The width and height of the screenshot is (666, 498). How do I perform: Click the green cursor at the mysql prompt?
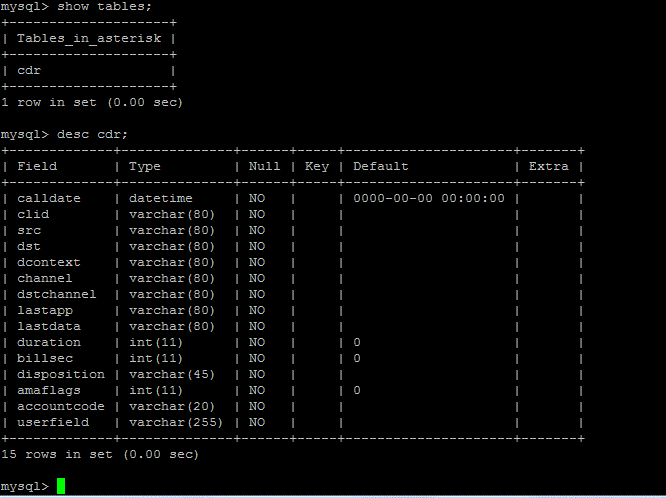pos(61,486)
